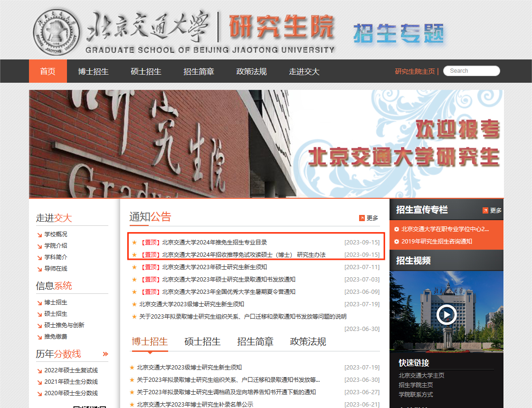Open 博士招生 under 信息系统
The height and width of the screenshot is (408, 532).
[56, 302]
